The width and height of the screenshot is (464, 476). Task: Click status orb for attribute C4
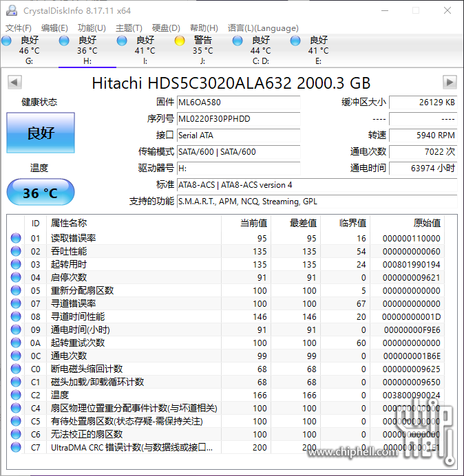(16, 408)
